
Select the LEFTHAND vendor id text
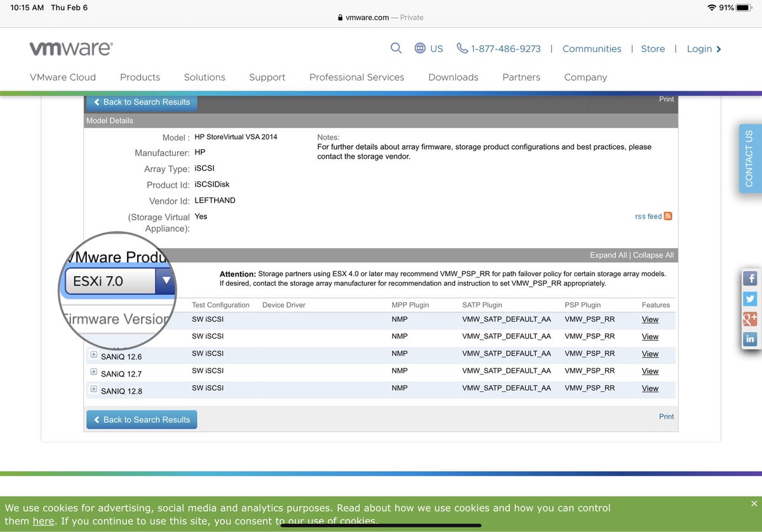(x=215, y=201)
